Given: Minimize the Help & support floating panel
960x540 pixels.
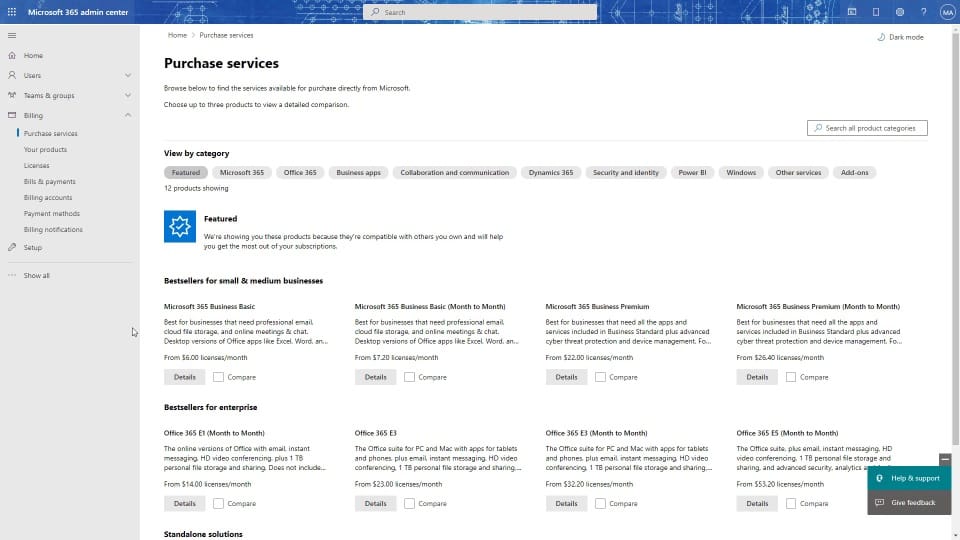Looking at the screenshot, I should 945,459.
